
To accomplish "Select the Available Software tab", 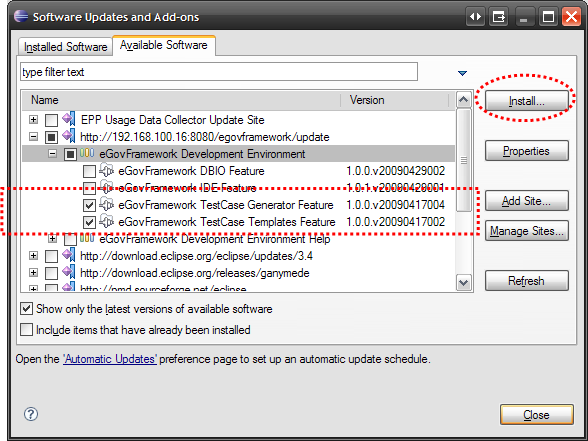I will click(164, 45).
